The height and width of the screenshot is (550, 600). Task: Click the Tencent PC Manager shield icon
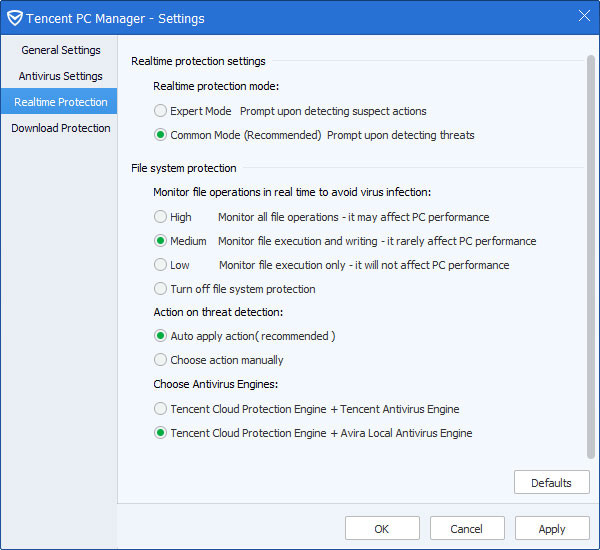pyautogui.click(x=14, y=17)
